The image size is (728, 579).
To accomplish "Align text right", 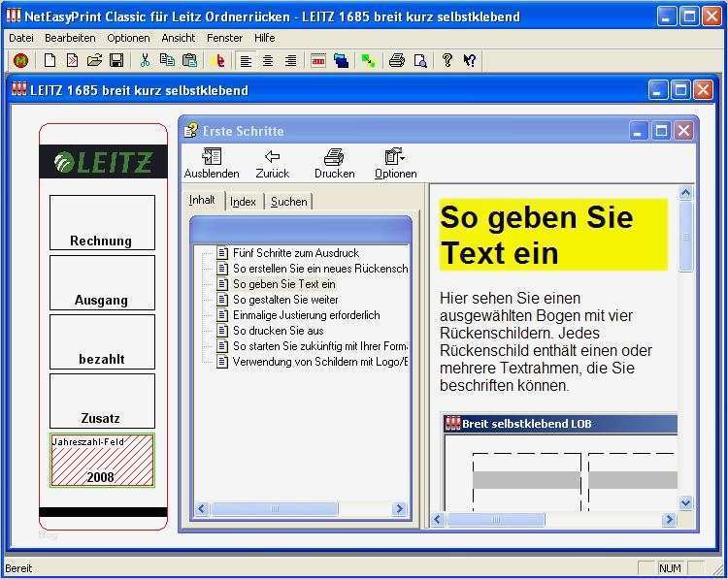I will coord(290,61).
